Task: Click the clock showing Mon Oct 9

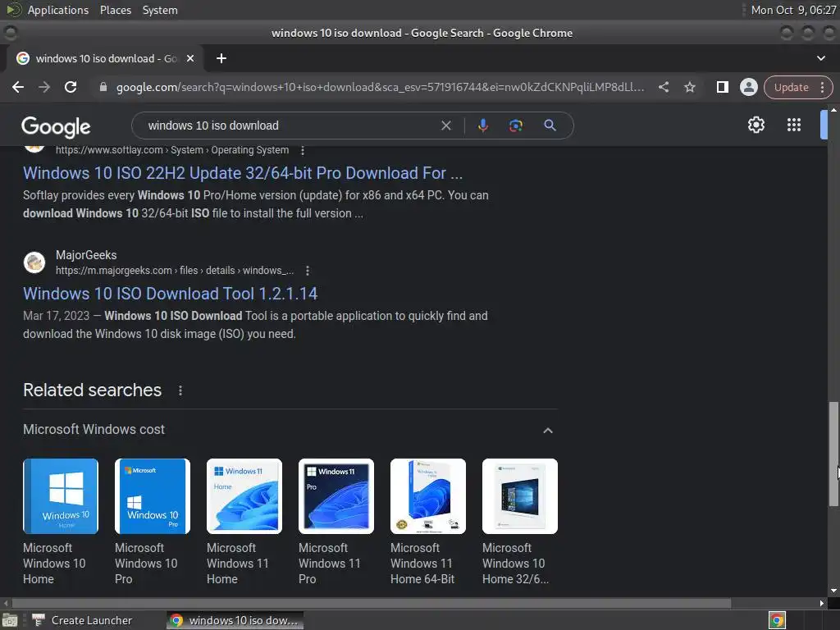Action: coord(793,10)
